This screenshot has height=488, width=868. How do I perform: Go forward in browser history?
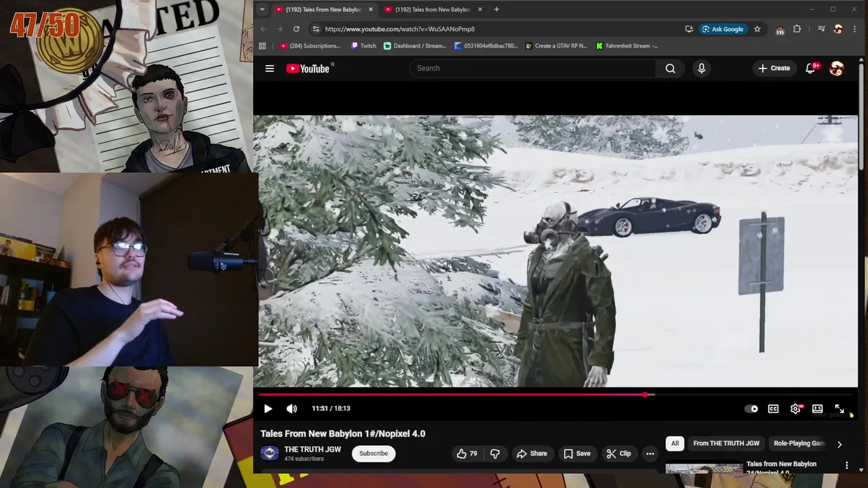coord(279,29)
